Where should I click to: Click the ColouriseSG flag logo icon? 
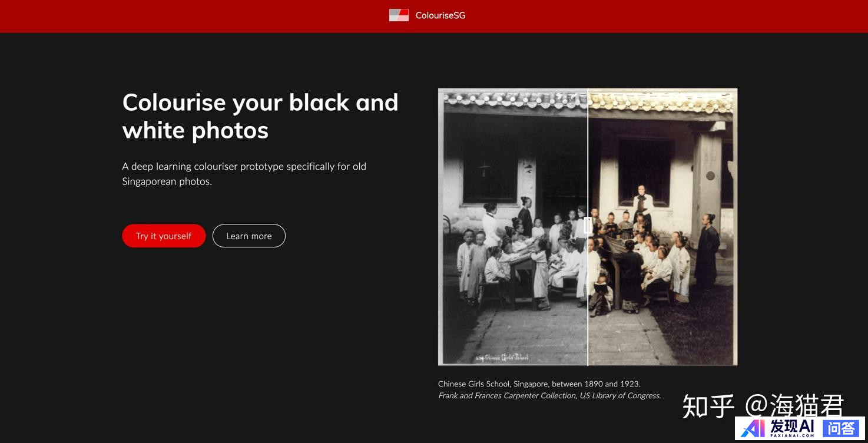pyautogui.click(x=399, y=15)
